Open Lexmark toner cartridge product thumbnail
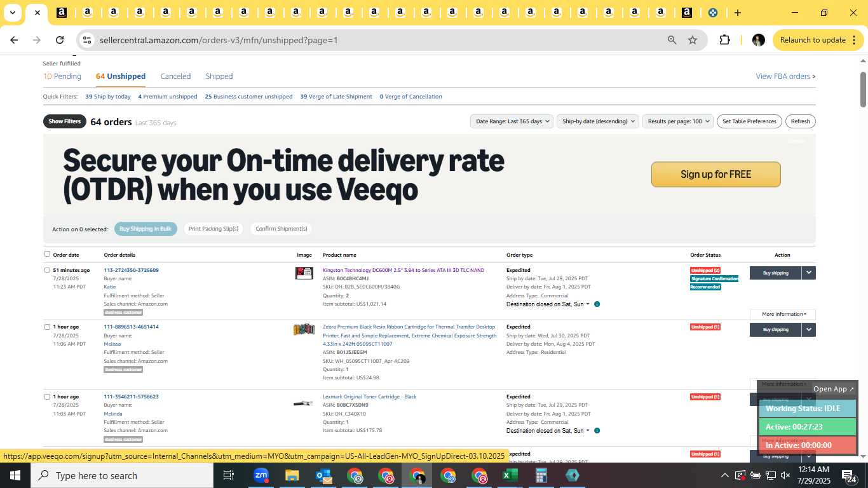Image resolution: width=868 pixels, height=488 pixels. tap(303, 403)
